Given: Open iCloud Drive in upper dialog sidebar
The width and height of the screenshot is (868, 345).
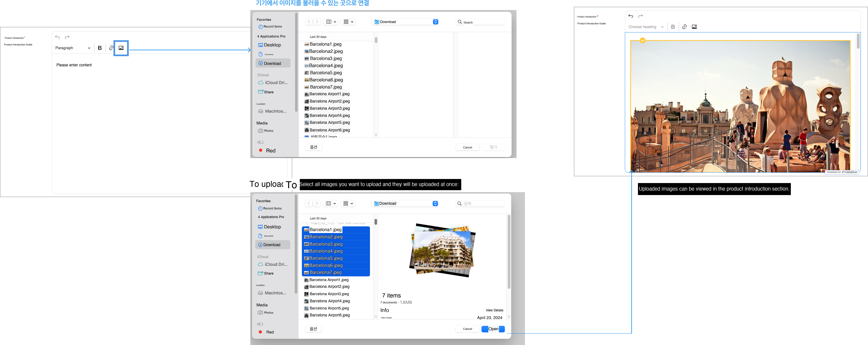Looking at the screenshot, I should (x=273, y=83).
